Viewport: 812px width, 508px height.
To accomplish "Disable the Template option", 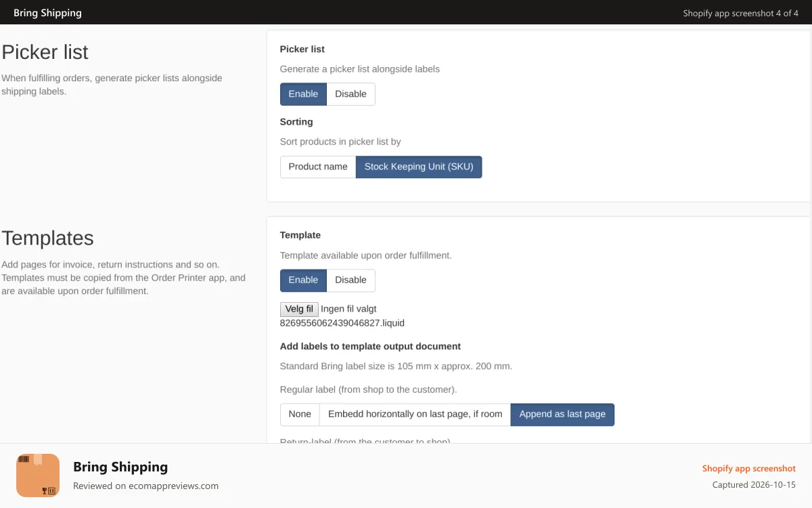I will coord(351,280).
